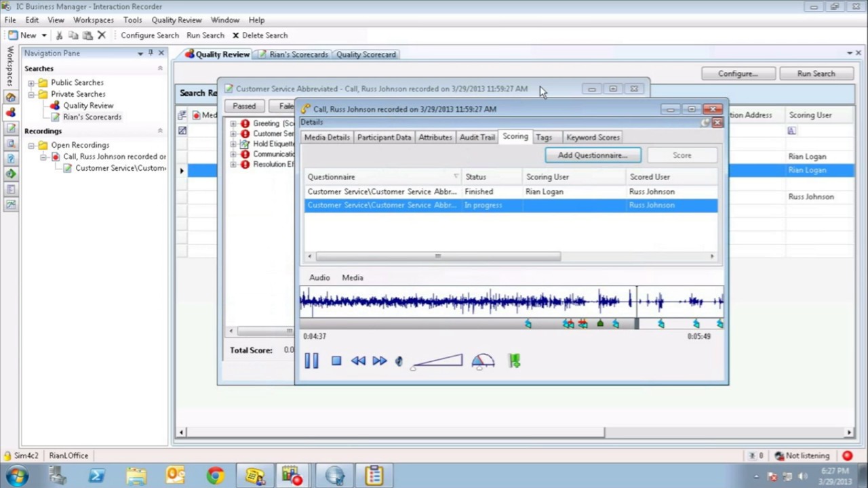The image size is (868, 488).
Task: Rewind the recording with the back arrows
Action: (x=358, y=361)
